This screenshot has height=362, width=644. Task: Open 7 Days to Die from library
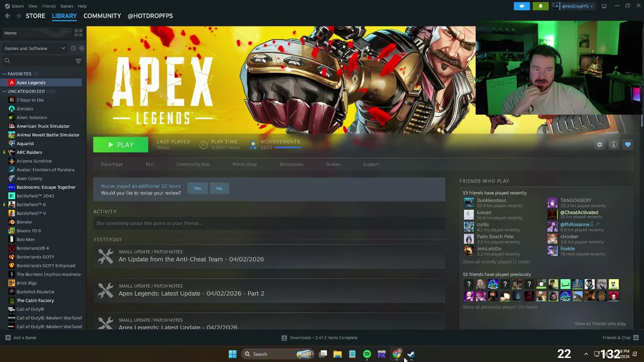(30, 100)
